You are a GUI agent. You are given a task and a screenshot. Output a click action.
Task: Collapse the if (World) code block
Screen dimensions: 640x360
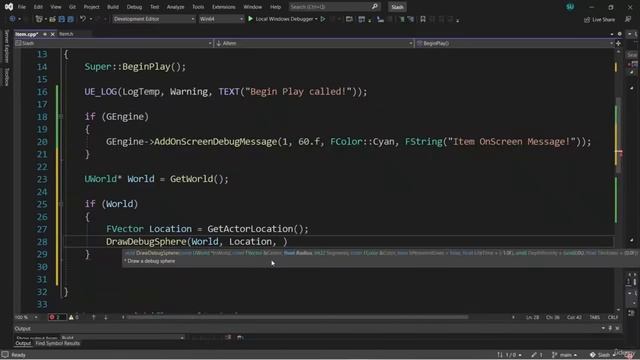[x=61, y=204]
